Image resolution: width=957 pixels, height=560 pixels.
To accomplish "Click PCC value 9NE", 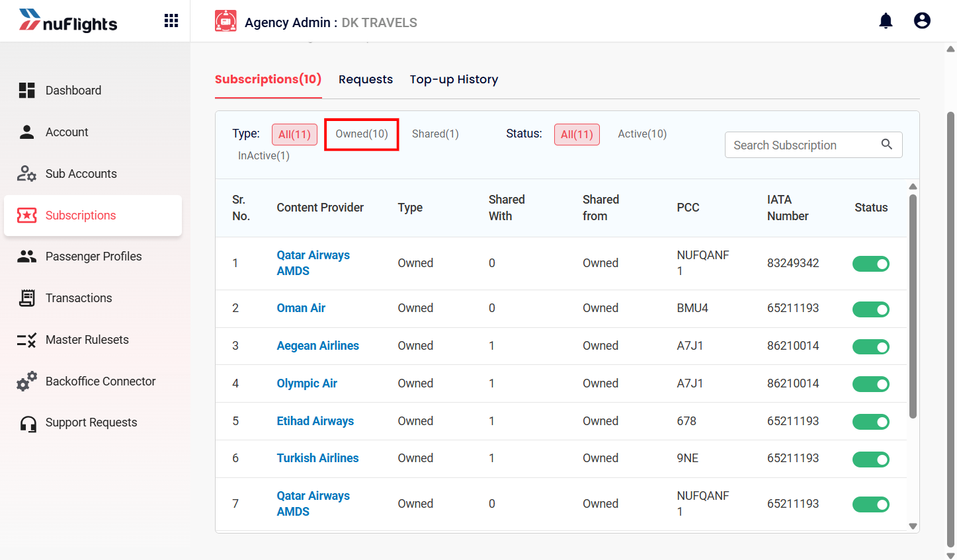I will 688,458.
